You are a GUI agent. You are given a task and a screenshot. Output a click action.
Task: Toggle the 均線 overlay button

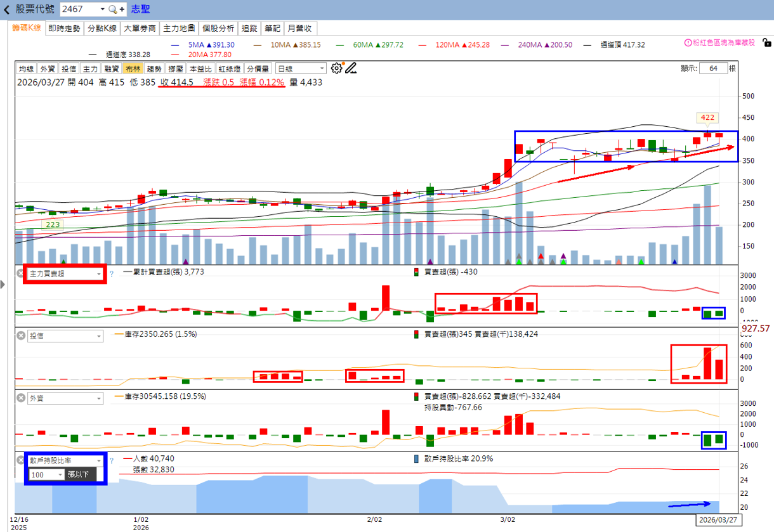(x=26, y=68)
